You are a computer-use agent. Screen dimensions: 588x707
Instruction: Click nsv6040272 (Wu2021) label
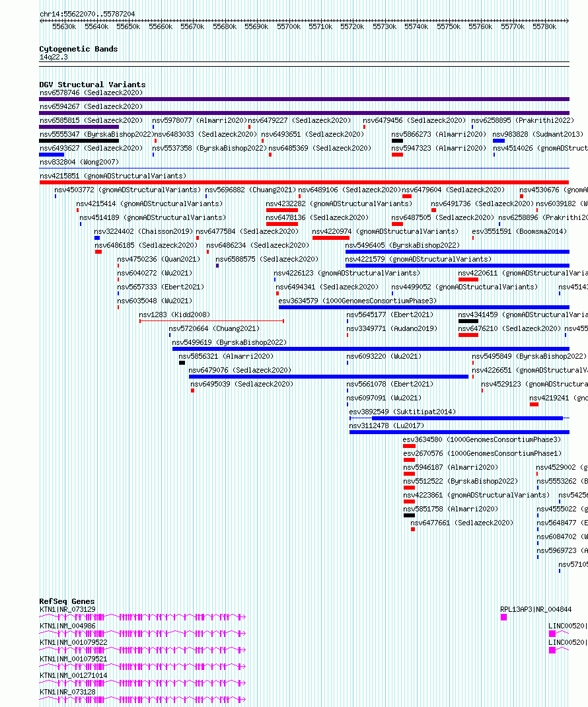155,274
